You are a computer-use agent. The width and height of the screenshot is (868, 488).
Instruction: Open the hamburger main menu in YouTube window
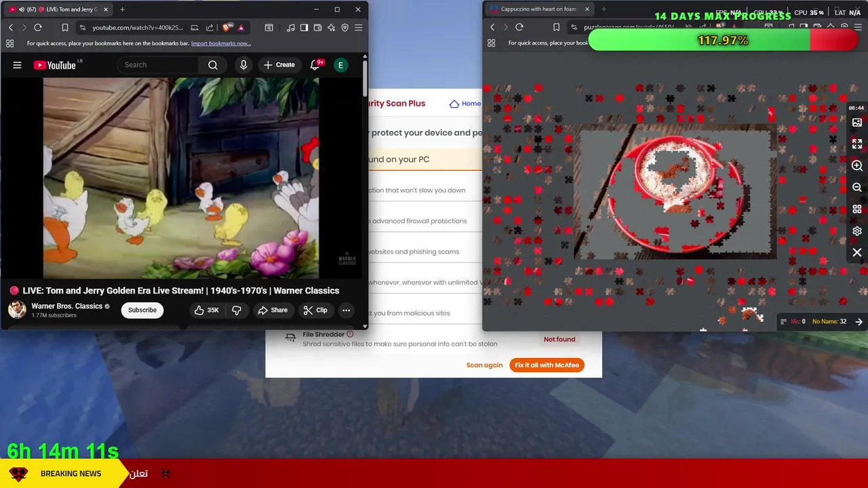click(x=358, y=28)
